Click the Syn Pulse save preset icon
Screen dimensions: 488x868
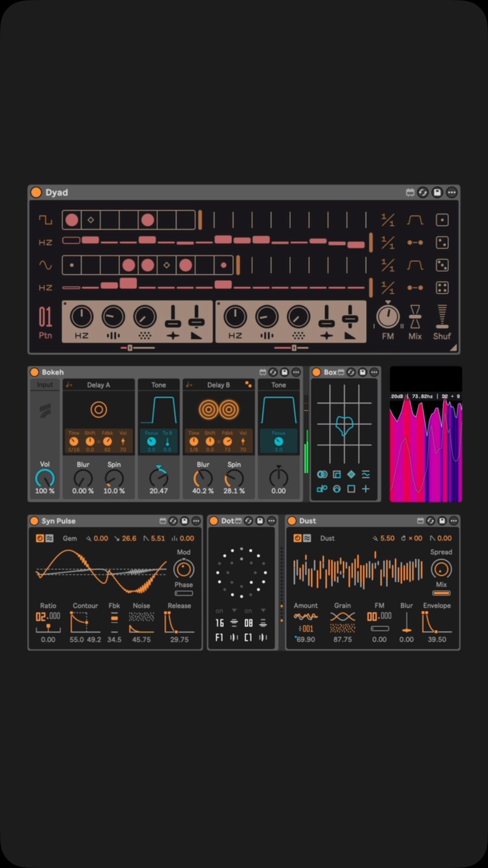185,521
